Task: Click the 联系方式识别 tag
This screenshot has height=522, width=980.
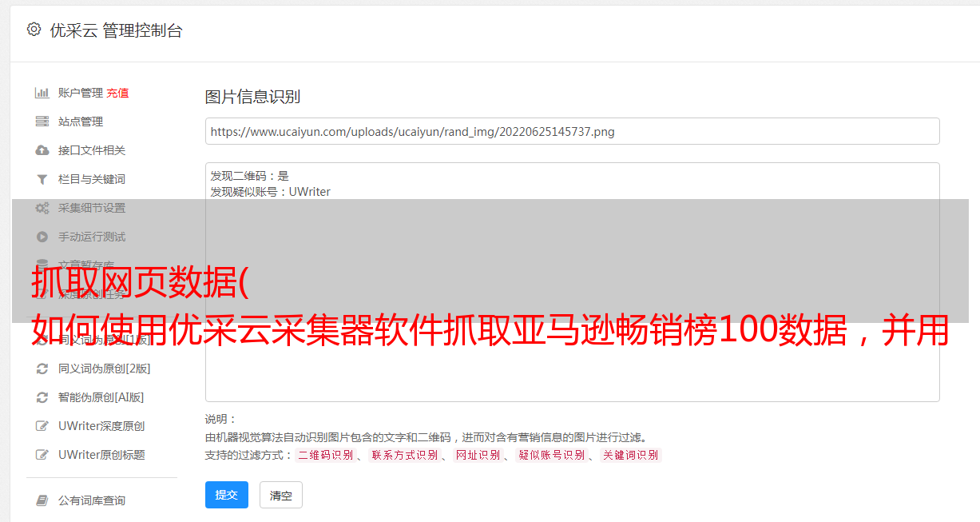Action: point(405,455)
